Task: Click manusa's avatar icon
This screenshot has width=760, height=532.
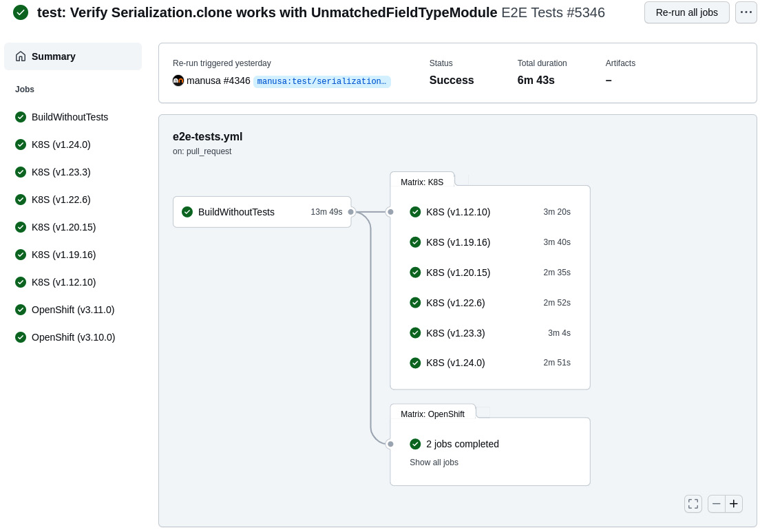Action: click(178, 81)
